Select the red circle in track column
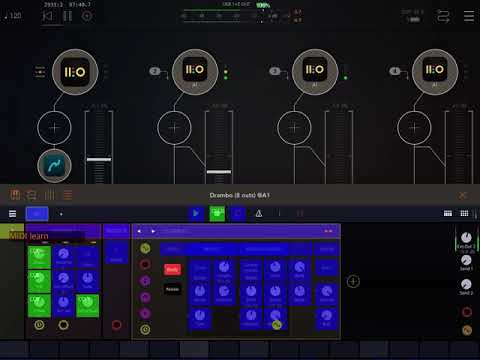Screen dimensions: 480x360 pos(145,265)
